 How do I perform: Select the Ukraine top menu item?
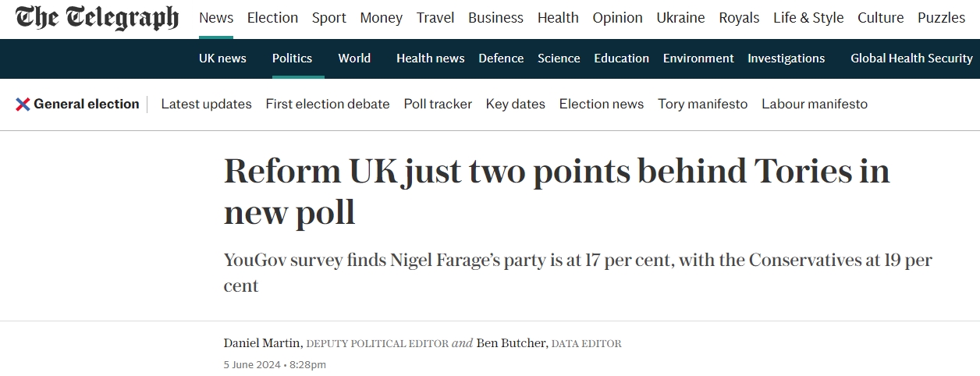680,17
